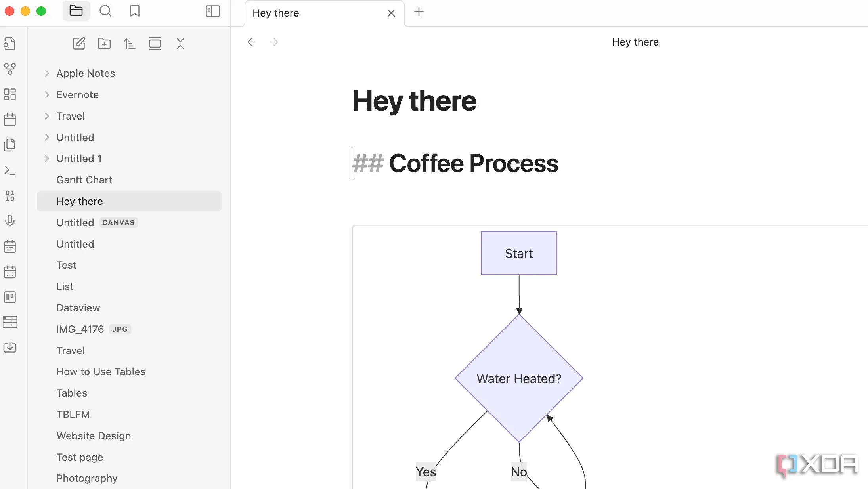
Task: Toggle the left sidebar panel icon
Action: tap(213, 11)
